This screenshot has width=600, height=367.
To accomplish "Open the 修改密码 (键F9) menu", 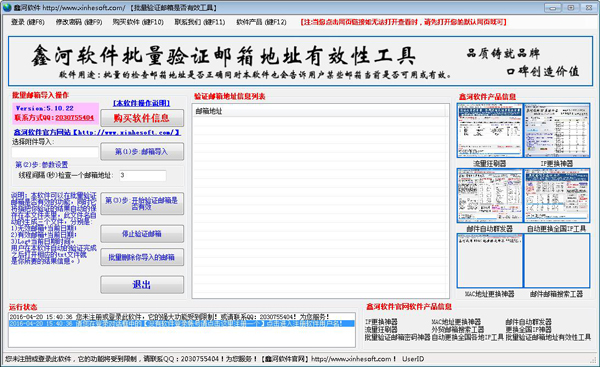I will pyautogui.click(x=79, y=22).
